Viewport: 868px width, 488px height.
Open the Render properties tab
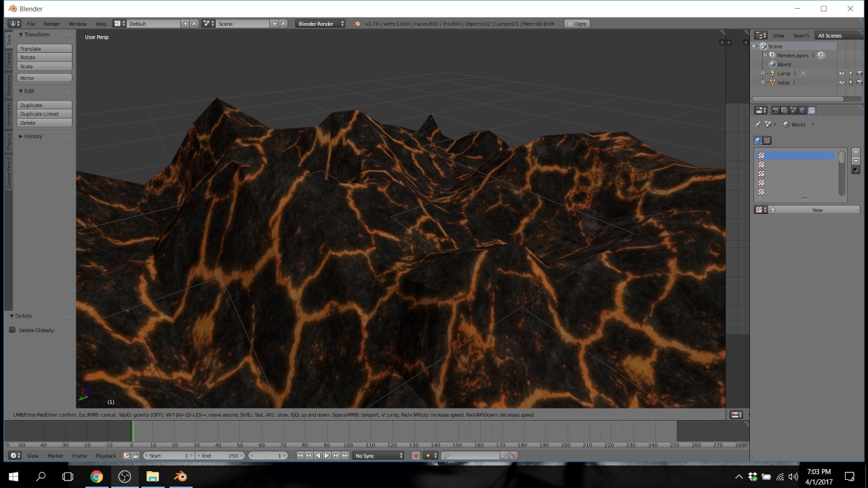pos(776,110)
